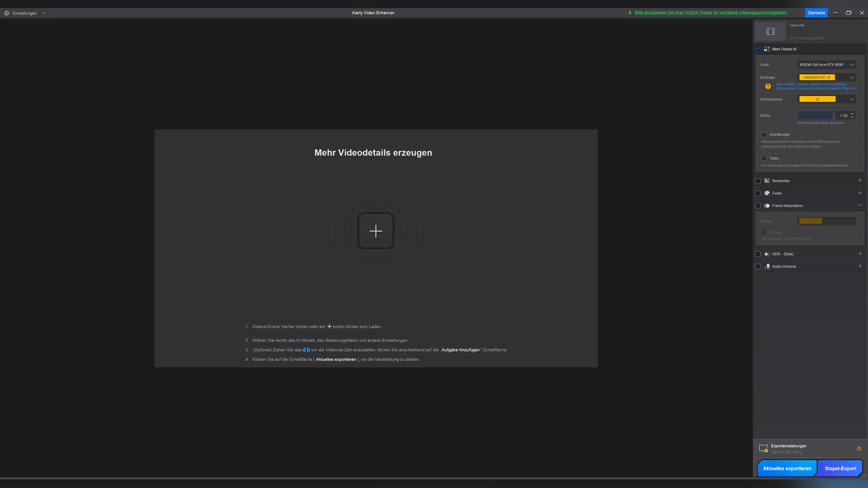Click the HDR (Beta) icon
The image size is (868, 488).
(x=767, y=254)
